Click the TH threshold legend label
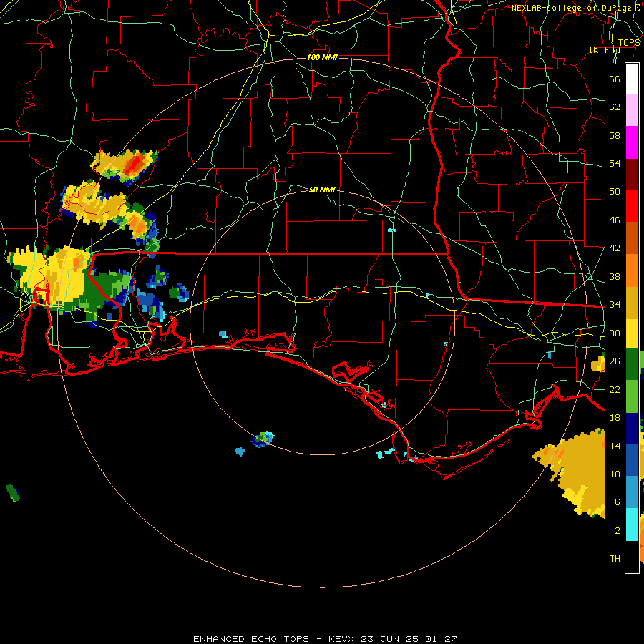Image resolution: width=644 pixels, height=644 pixels. [615, 559]
